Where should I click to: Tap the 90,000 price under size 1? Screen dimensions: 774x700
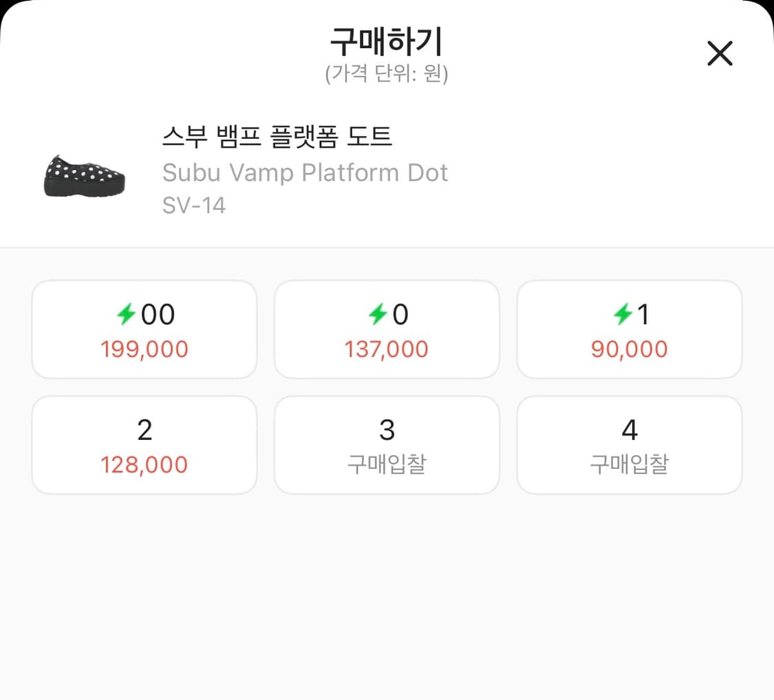(630, 349)
